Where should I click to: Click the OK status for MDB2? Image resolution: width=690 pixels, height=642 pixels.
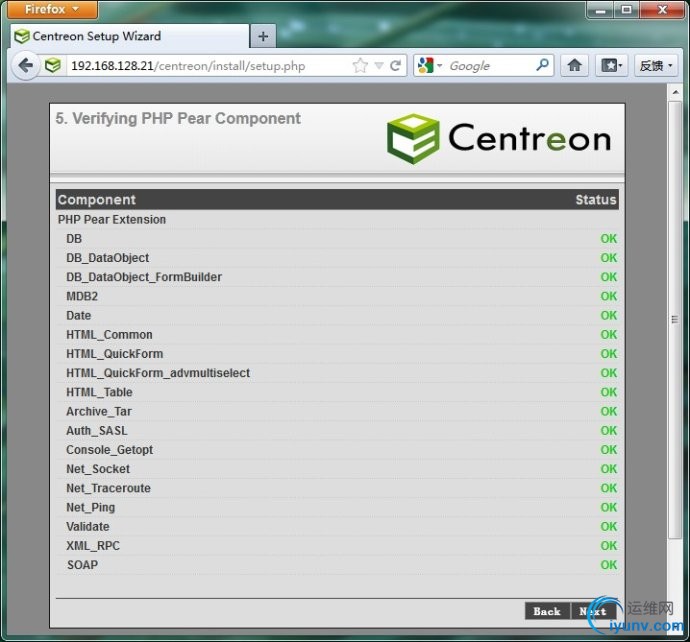609,296
